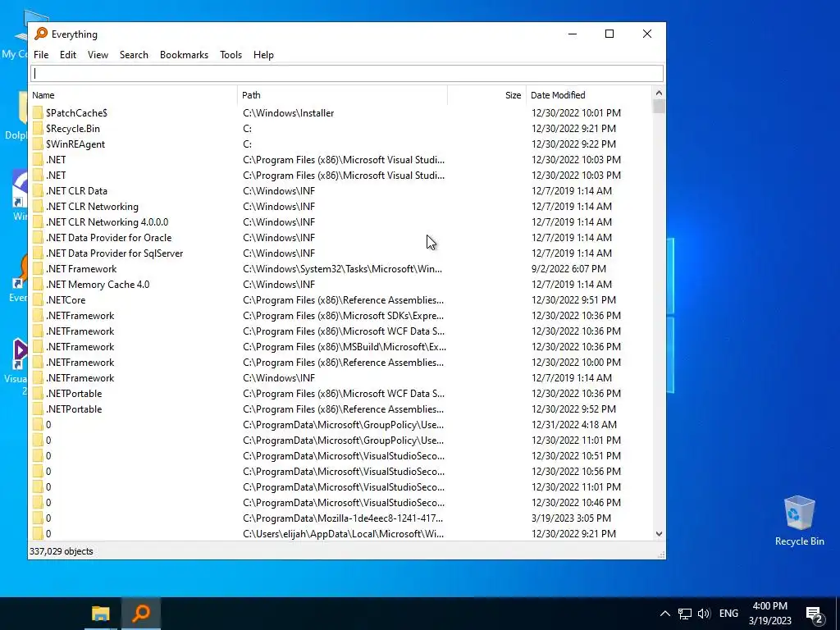Click the Everything app icon in title bar

[x=41, y=34]
